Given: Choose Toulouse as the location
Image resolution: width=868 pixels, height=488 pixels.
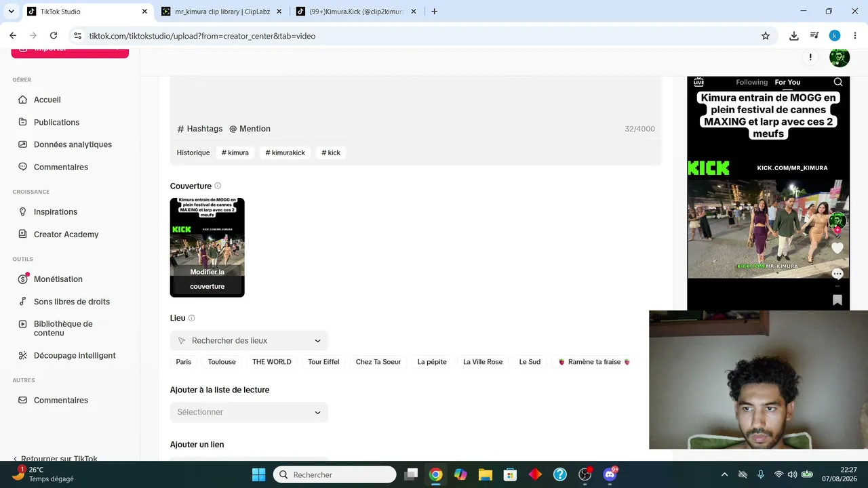Looking at the screenshot, I should pos(222,362).
